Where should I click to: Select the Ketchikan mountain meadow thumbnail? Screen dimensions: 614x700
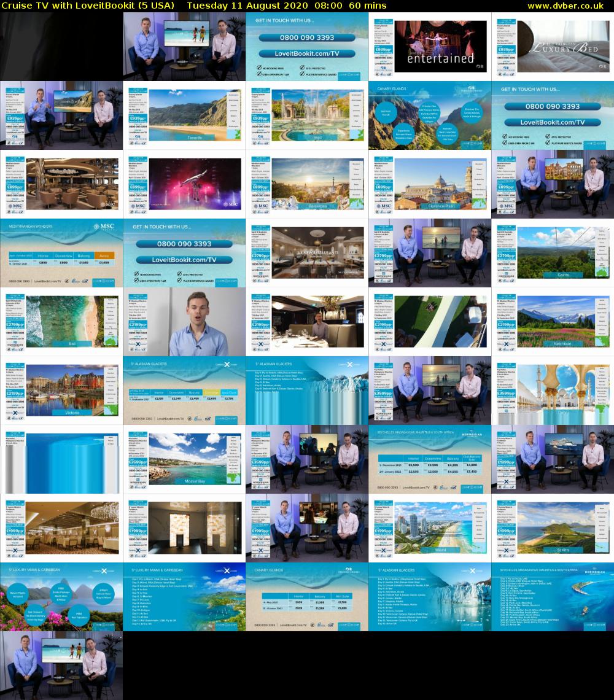click(553, 321)
